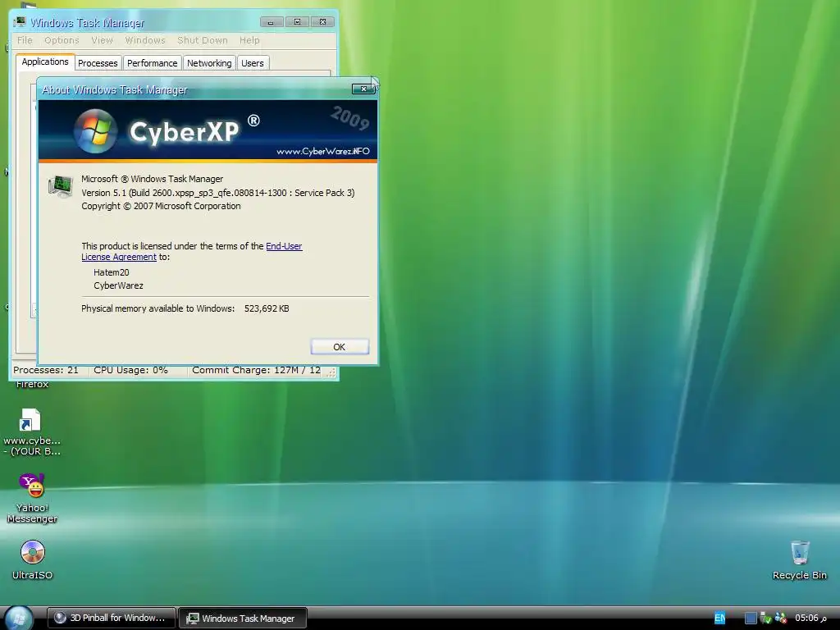Select the Yahoo! Messenger desktop icon
The width and height of the screenshot is (840, 630).
coord(32,498)
